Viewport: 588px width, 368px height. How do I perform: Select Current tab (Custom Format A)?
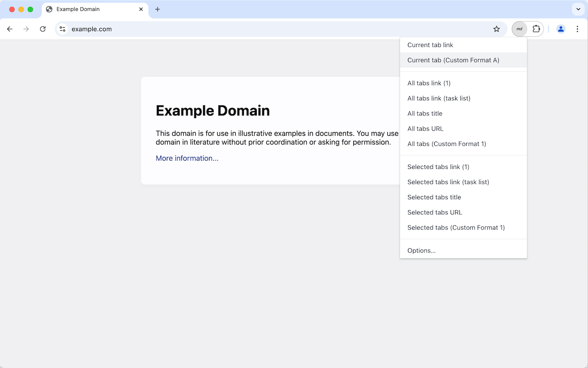[x=453, y=60]
